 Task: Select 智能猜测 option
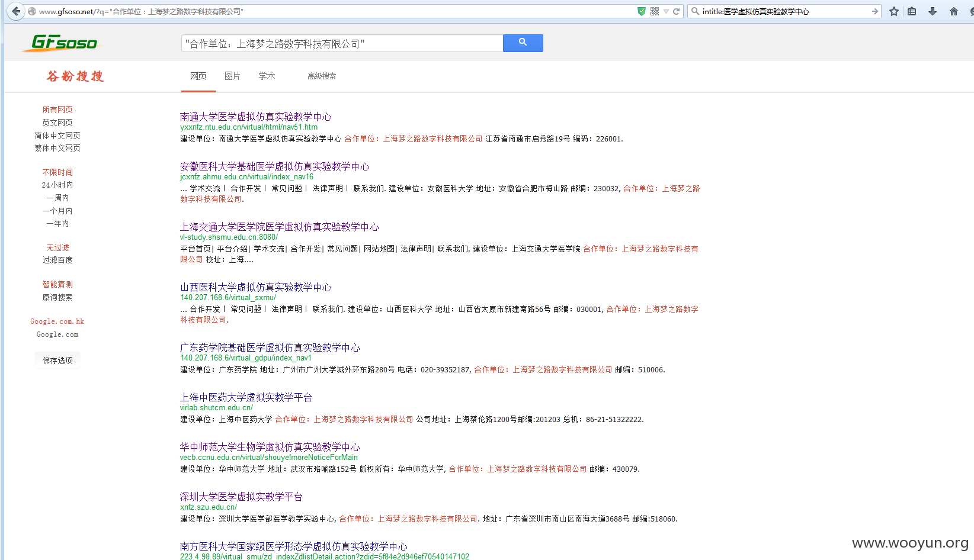click(57, 284)
